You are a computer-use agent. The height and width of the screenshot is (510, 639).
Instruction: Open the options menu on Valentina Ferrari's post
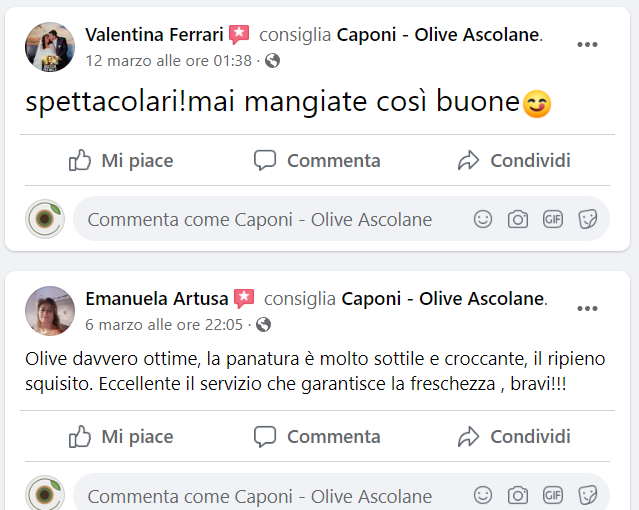pos(587,45)
